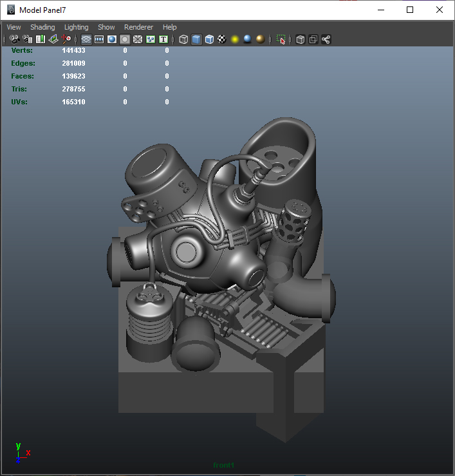
Task: Click the Faces count 139623
Action: (x=74, y=76)
